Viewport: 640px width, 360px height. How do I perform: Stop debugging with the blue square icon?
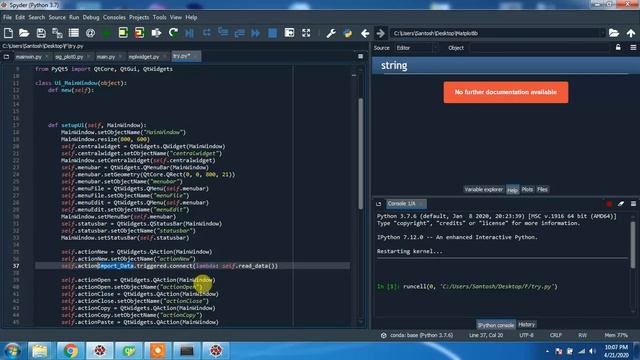pos(272,33)
